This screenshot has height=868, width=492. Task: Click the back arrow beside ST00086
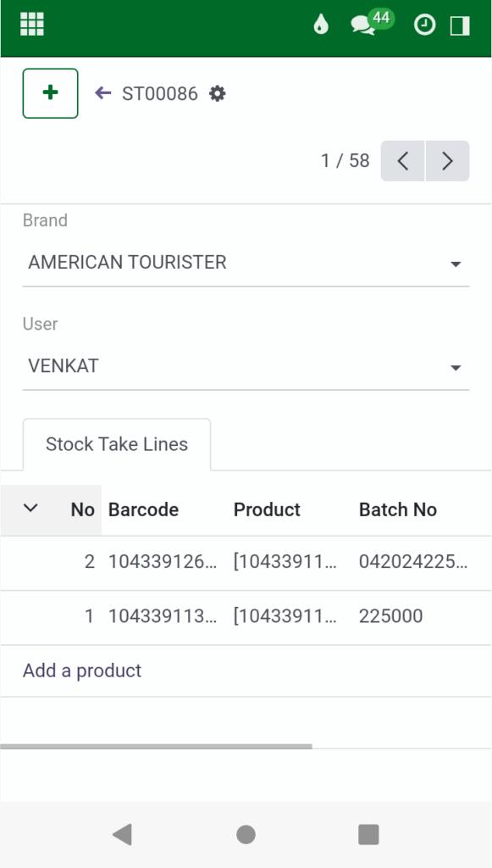[x=102, y=93]
